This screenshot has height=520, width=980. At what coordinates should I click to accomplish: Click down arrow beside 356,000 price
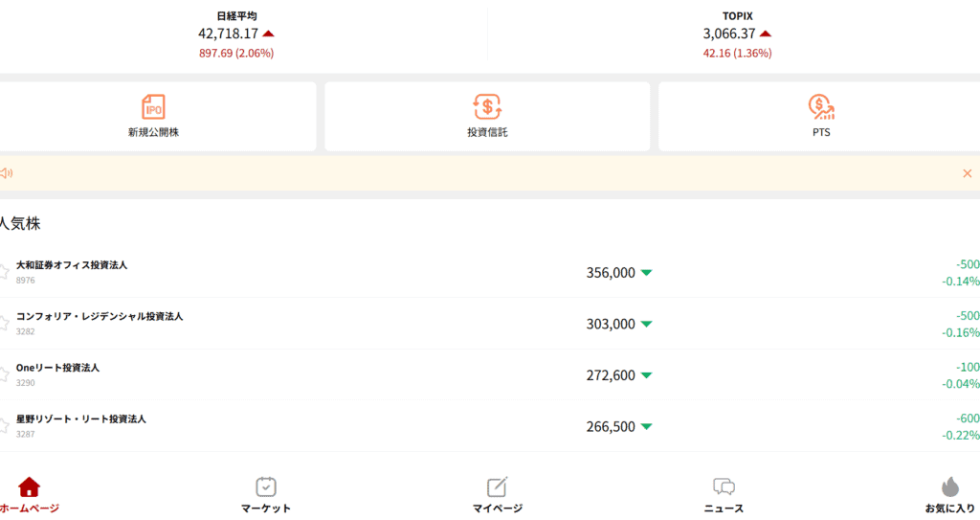click(646, 273)
